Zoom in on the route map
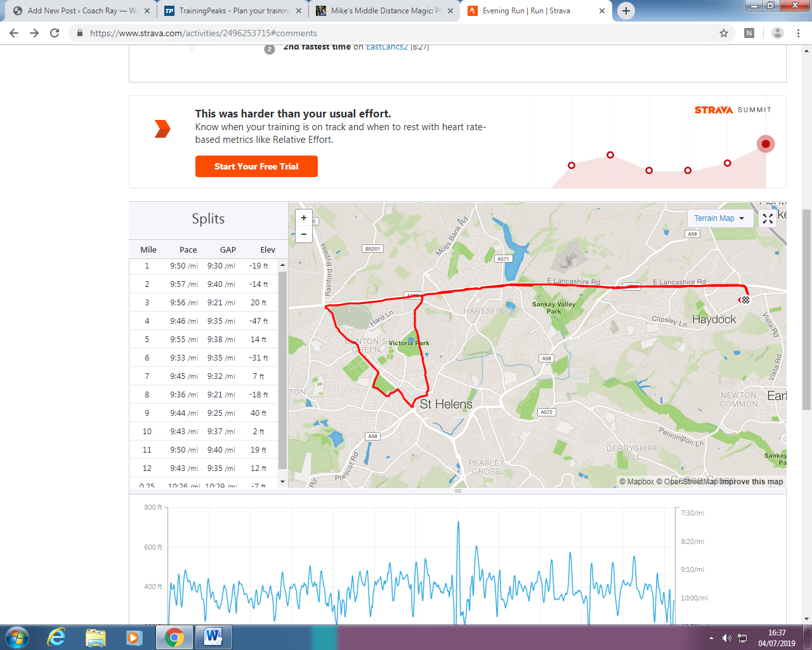The height and width of the screenshot is (650, 812). (x=304, y=218)
